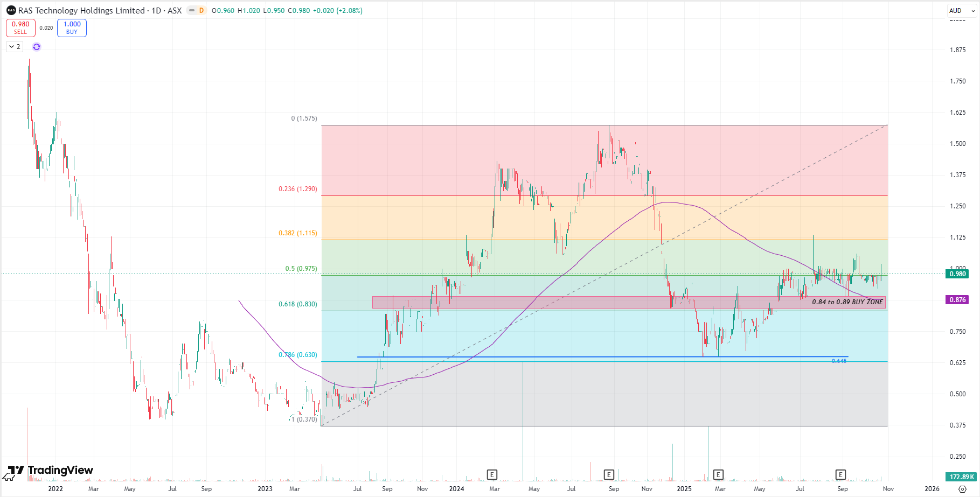The width and height of the screenshot is (980, 497).
Task: Open chart settings hexagon gear icon
Action: [962, 489]
